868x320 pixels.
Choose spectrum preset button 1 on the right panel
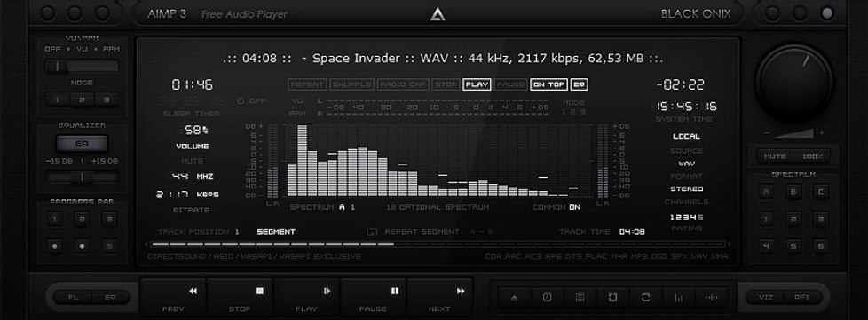[x=766, y=219]
